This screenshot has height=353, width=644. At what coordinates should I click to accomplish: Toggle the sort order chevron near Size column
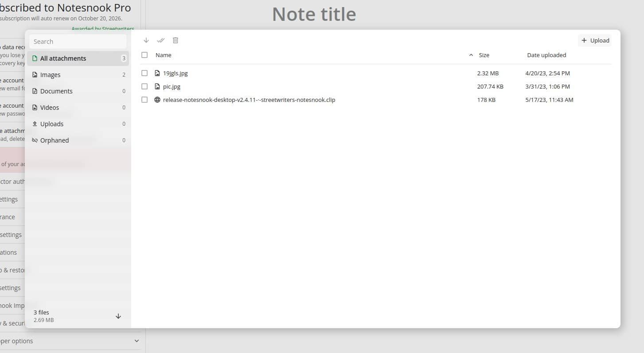coord(471,55)
